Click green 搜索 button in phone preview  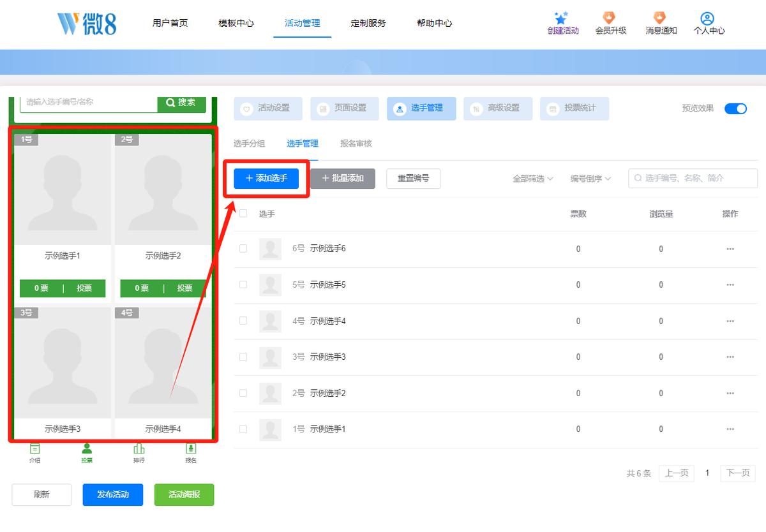pos(182,103)
